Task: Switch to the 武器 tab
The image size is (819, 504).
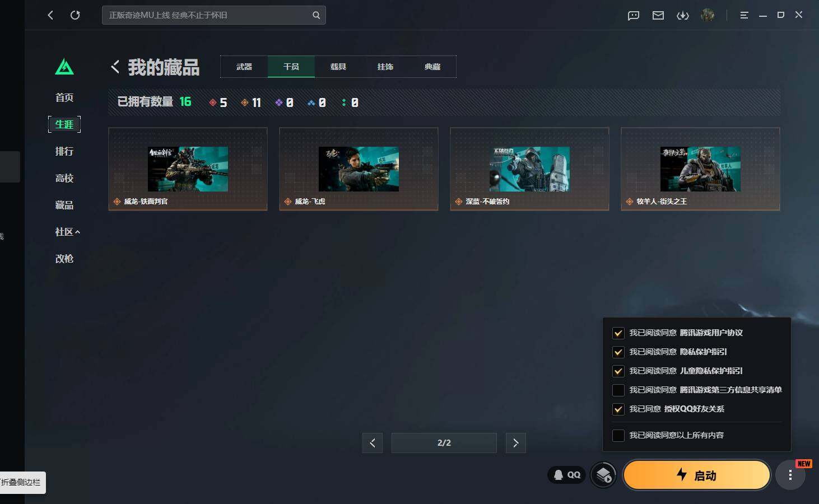Action: [244, 67]
